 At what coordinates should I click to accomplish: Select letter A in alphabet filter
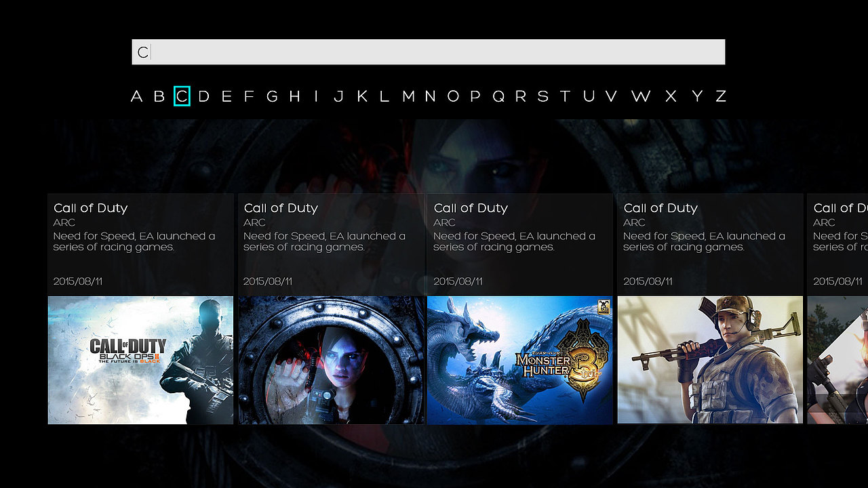click(136, 96)
